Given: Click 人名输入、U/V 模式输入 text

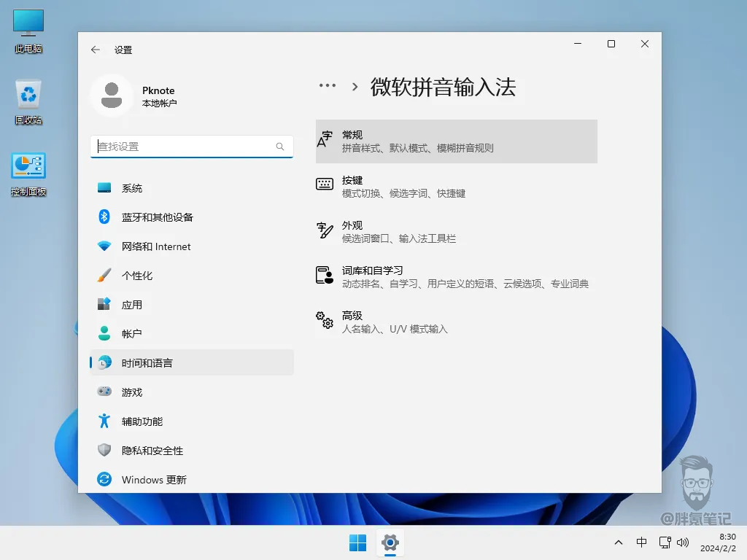Looking at the screenshot, I should click(395, 329).
